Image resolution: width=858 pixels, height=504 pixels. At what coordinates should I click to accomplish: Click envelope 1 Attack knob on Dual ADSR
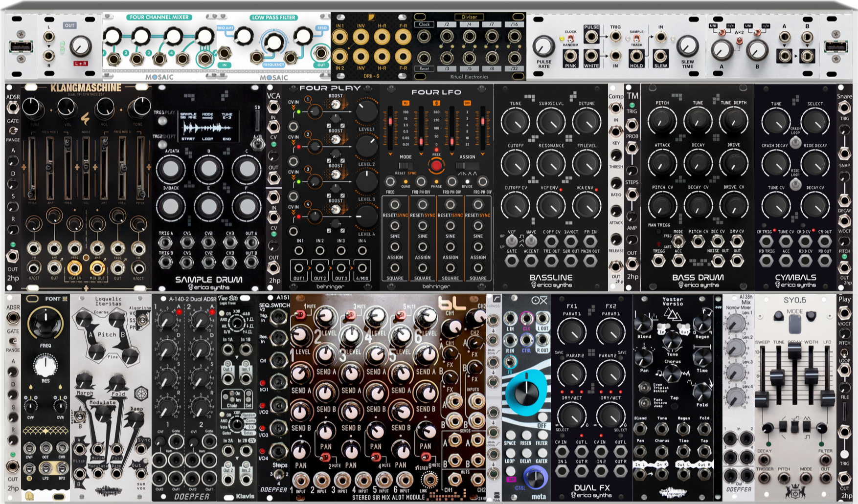167,320
